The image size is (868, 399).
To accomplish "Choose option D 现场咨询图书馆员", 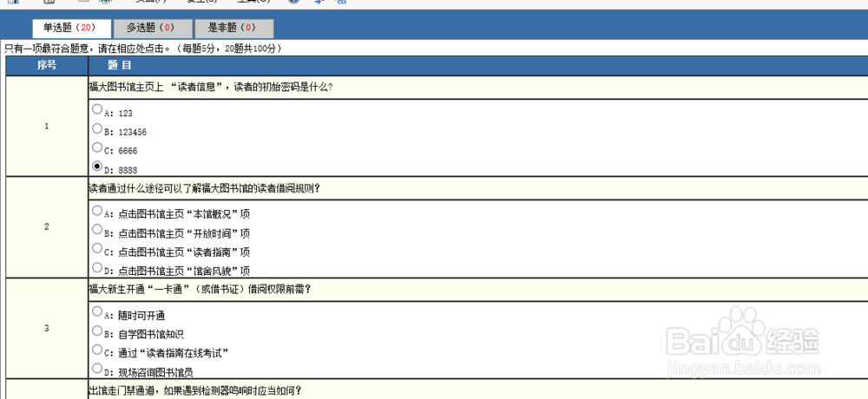I will (x=97, y=368).
